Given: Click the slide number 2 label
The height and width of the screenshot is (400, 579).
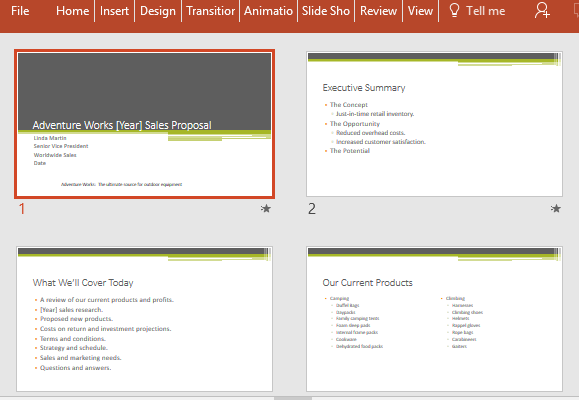Looking at the screenshot, I should tap(312, 209).
